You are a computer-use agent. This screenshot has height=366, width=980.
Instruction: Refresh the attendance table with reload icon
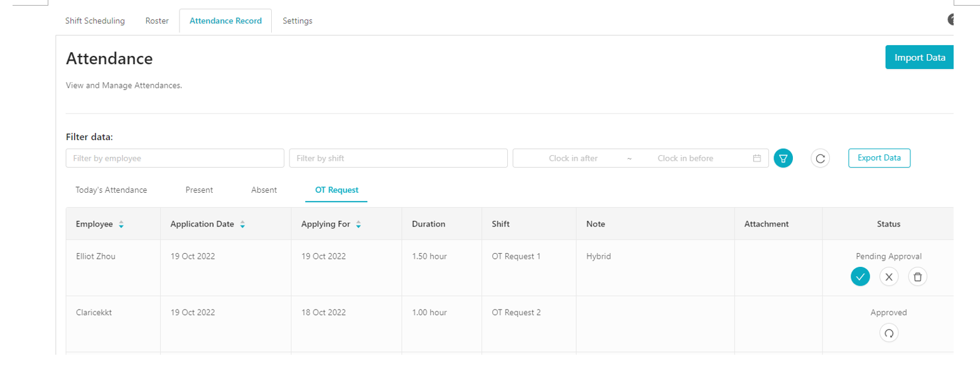820,158
